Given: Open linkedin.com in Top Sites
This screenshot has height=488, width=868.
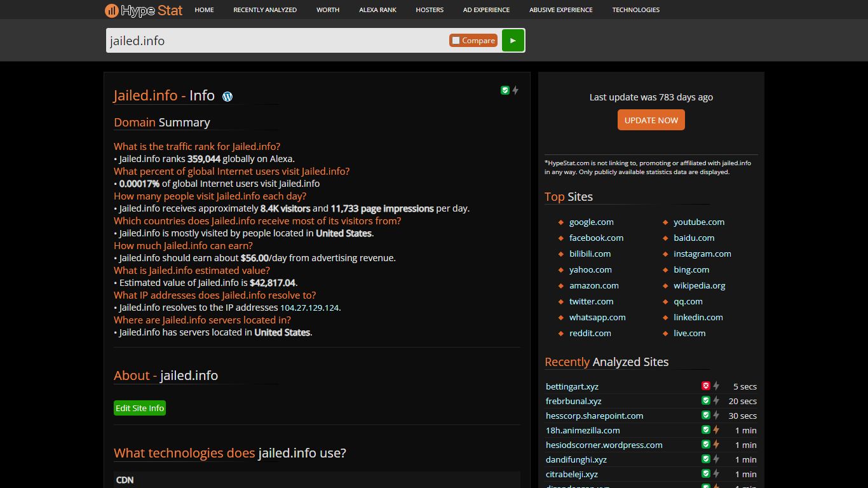Looking at the screenshot, I should tap(698, 317).
